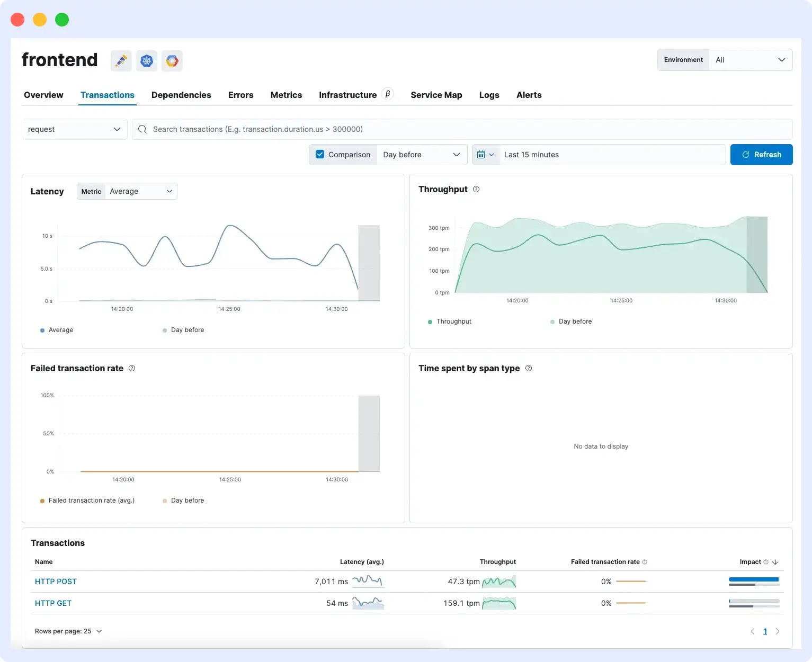The image size is (812, 662).
Task: Toggle Day before legend in Throughput chart
Action: 571,321
